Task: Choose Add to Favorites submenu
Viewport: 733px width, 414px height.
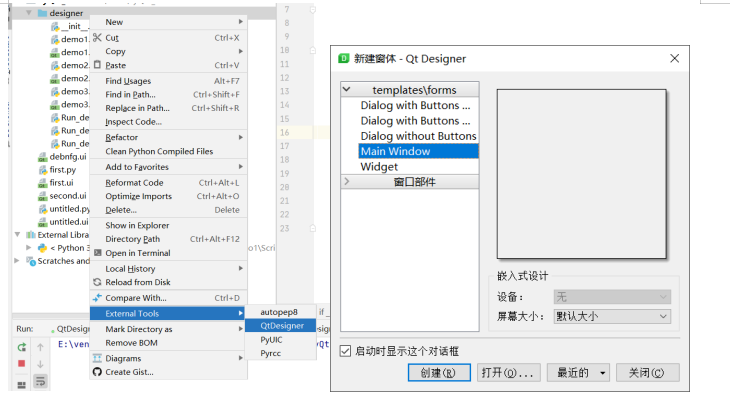Action: coord(168,167)
